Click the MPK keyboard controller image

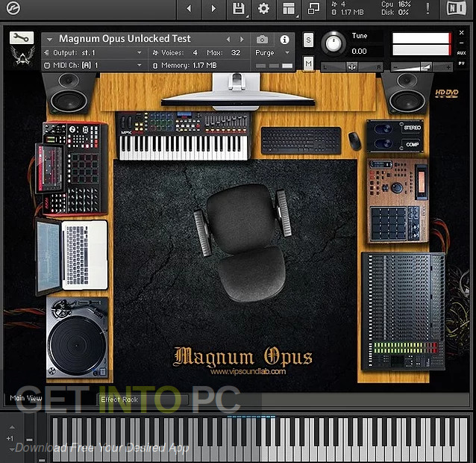pos(184,136)
